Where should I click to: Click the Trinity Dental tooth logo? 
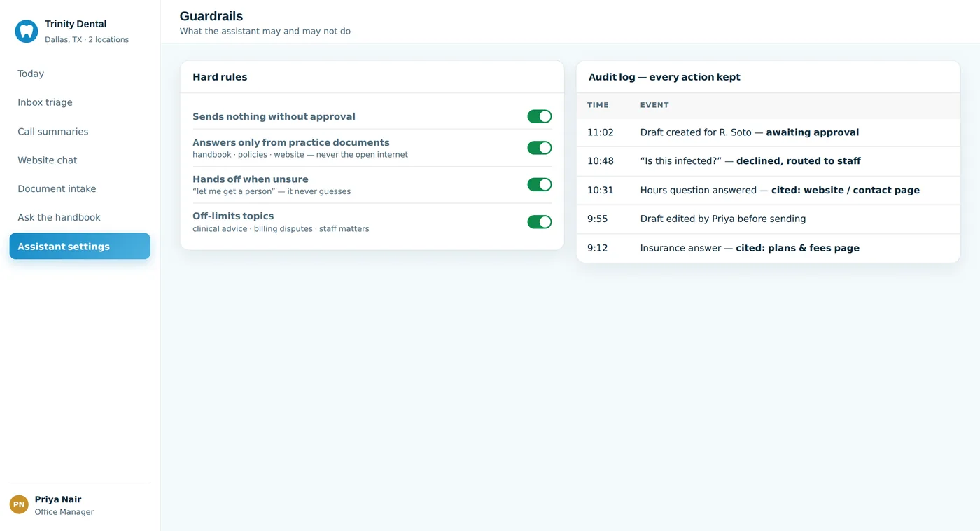point(27,31)
